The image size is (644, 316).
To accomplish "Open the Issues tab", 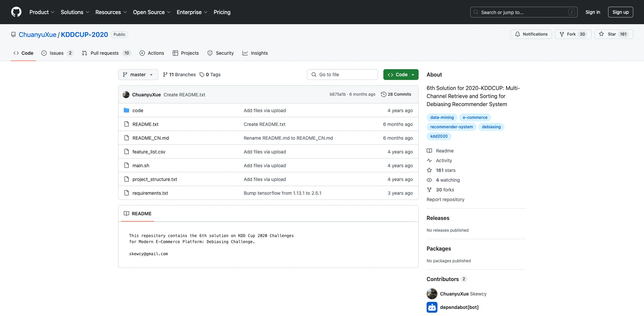I will 57,53.
